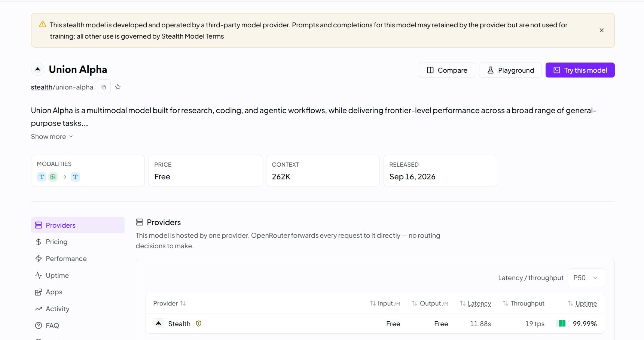
Task: Click Try this model
Action: tap(580, 70)
